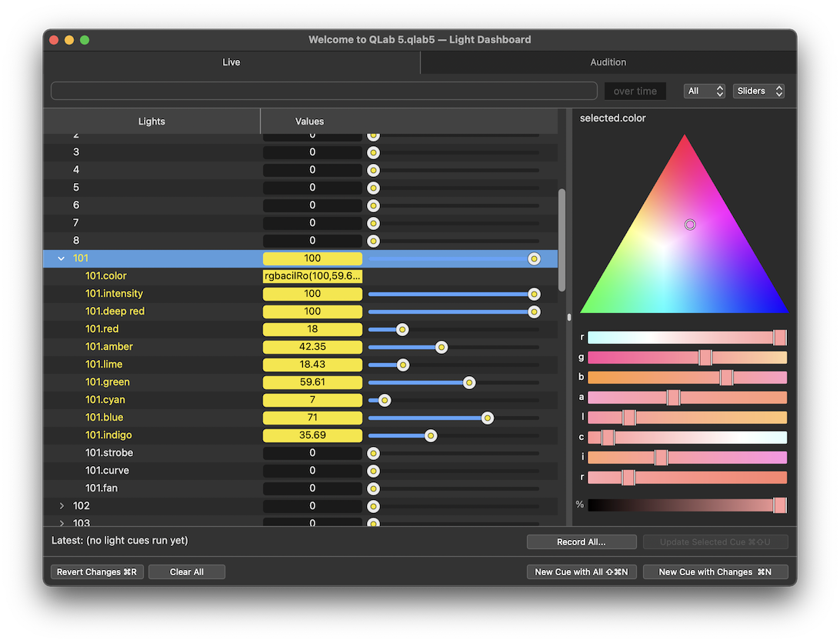Click the master % brightness slider handle
The width and height of the screenshot is (840, 643).
pyautogui.click(x=778, y=505)
